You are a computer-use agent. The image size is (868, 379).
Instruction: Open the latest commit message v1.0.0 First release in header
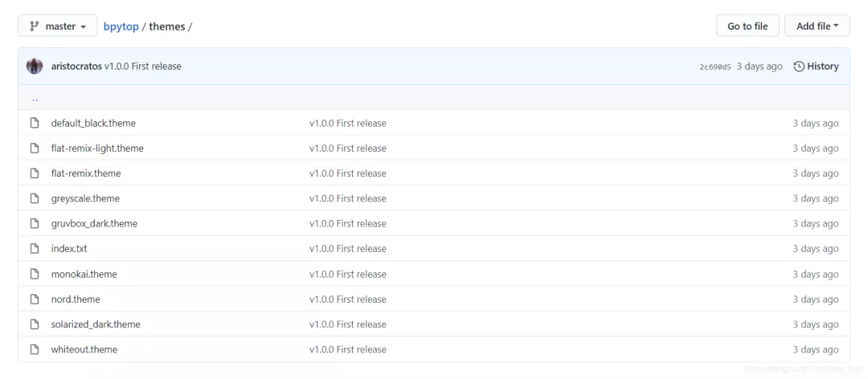pyautogui.click(x=143, y=67)
